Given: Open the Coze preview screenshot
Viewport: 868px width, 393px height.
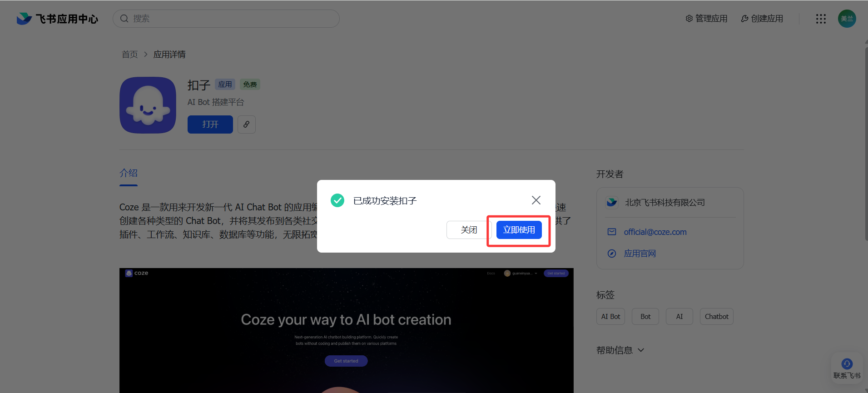Looking at the screenshot, I should pyautogui.click(x=347, y=330).
